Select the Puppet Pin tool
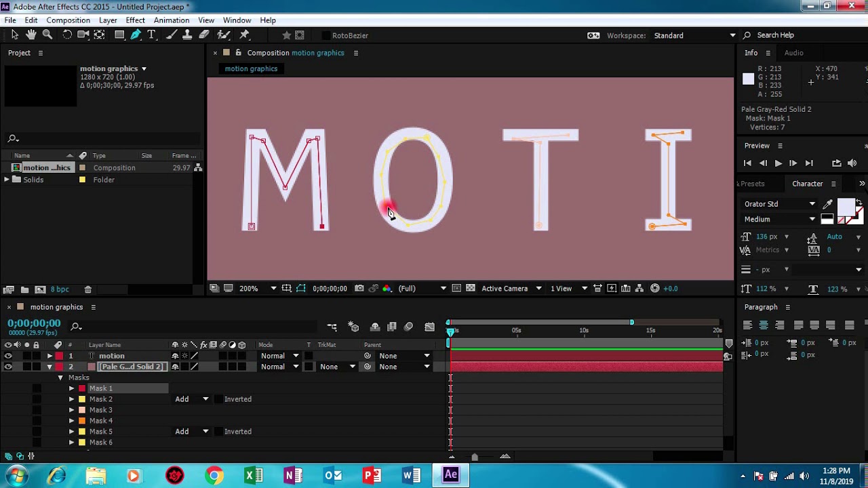Viewport: 868px width, 488px height. coord(245,35)
